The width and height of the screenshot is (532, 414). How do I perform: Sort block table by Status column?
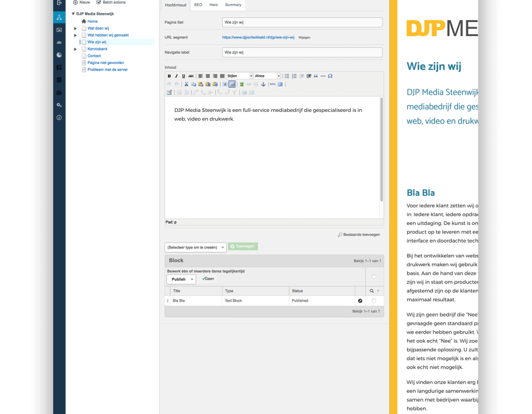point(297,291)
